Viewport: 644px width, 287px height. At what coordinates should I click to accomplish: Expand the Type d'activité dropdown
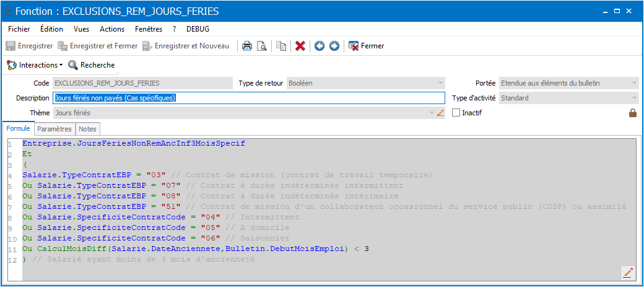coord(635,98)
